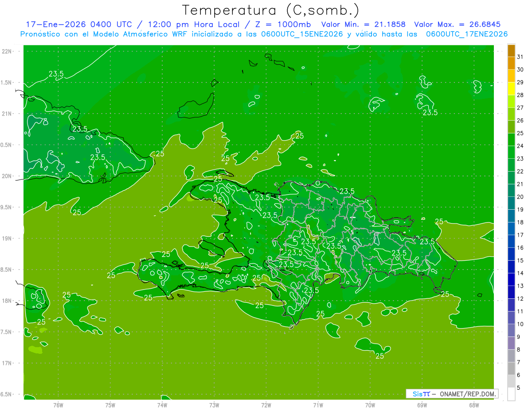Click the valid-until time '0600UTC_17ENE2026'
Viewport: 532px width, 411px height.
point(466,34)
